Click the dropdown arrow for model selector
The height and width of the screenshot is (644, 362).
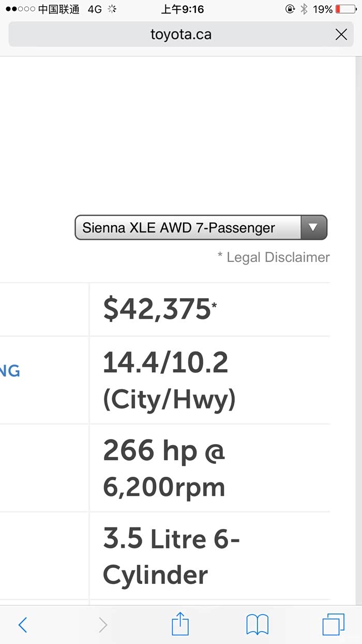coord(313,228)
